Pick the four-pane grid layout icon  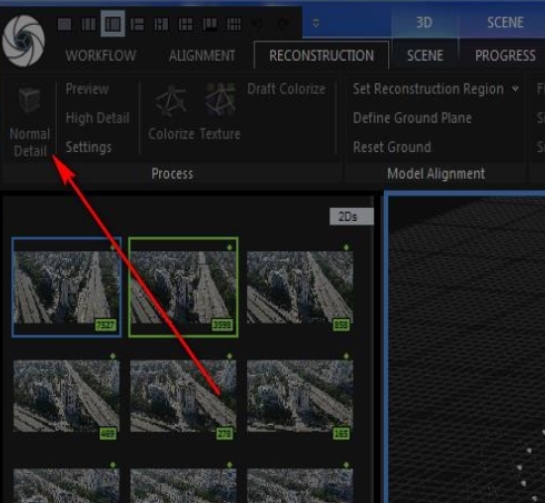point(186,24)
